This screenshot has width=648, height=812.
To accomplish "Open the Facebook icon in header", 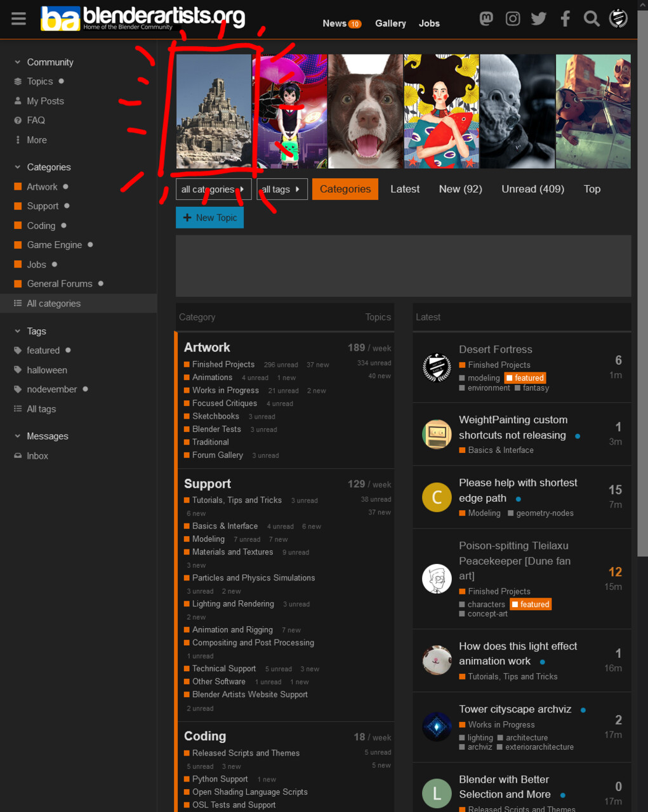I will (x=565, y=18).
